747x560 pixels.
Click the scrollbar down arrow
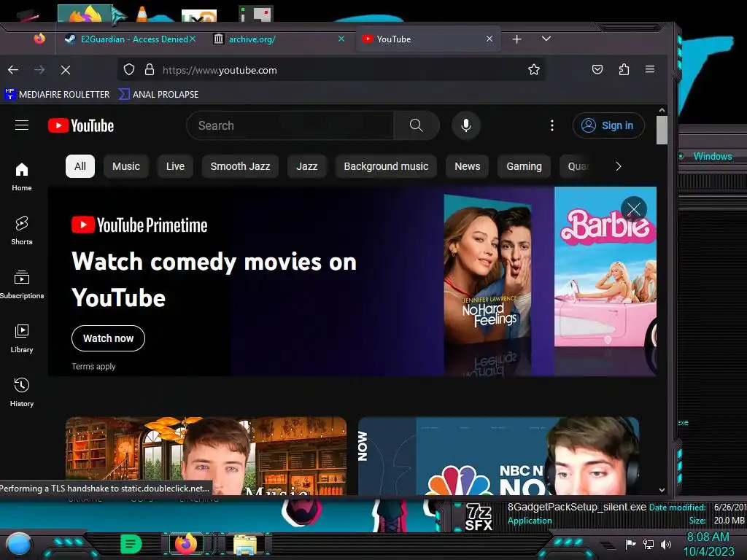[662, 489]
